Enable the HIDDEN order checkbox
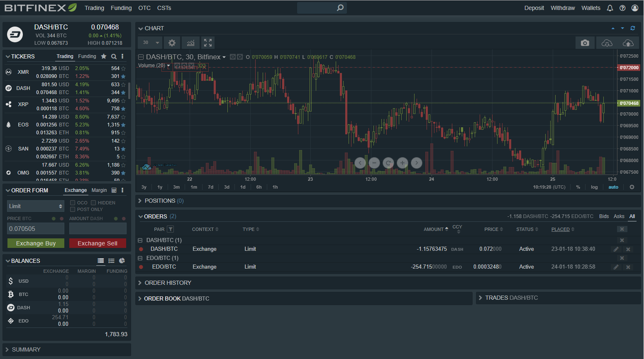This screenshot has width=644, height=359. pyautogui.click(x=93, y=203)
